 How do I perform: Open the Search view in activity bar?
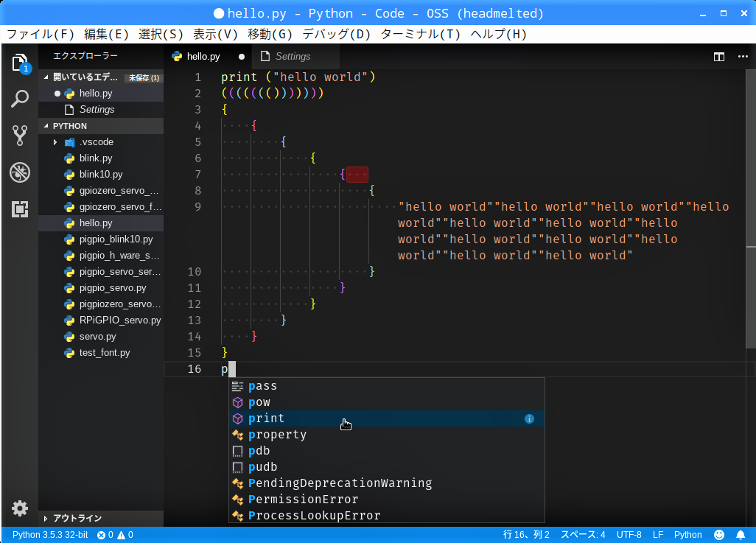(x=20, y=99)
